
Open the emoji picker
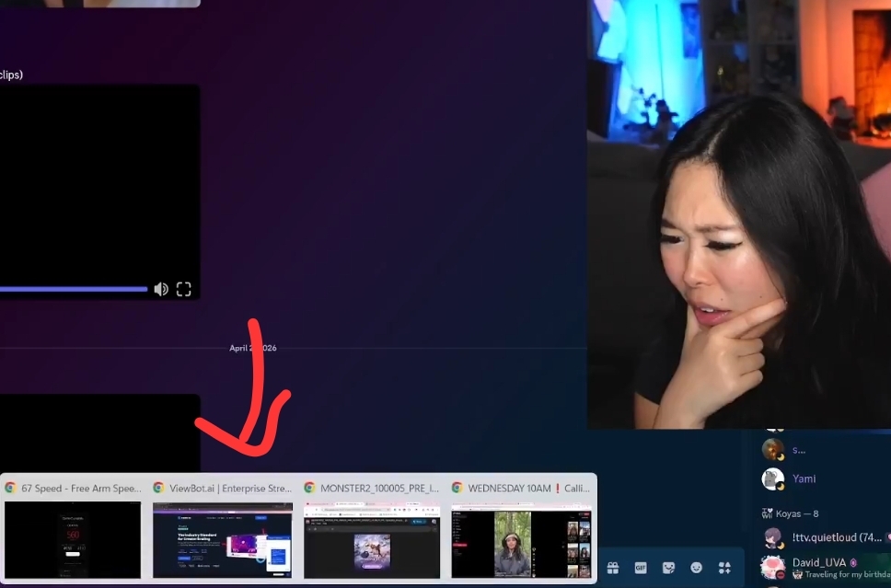tap(696, 568)
